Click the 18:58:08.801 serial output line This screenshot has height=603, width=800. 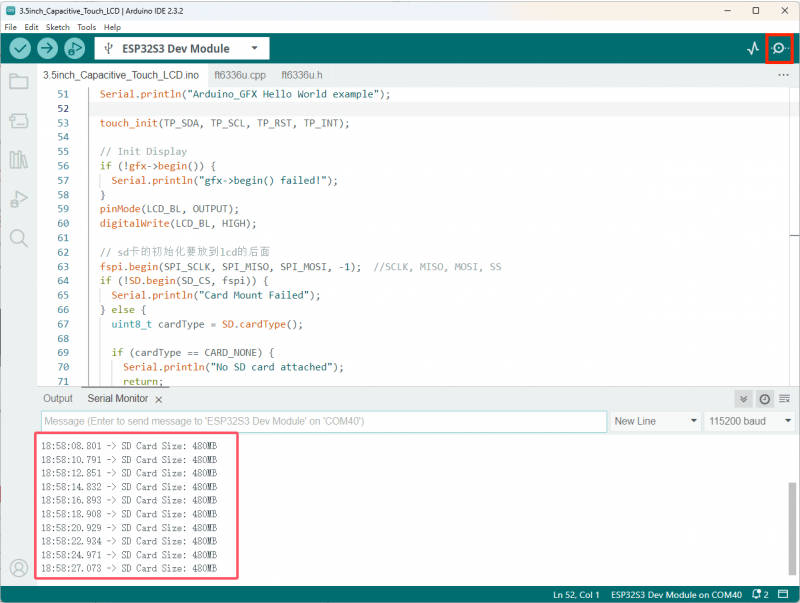click(x=129, y=446)
